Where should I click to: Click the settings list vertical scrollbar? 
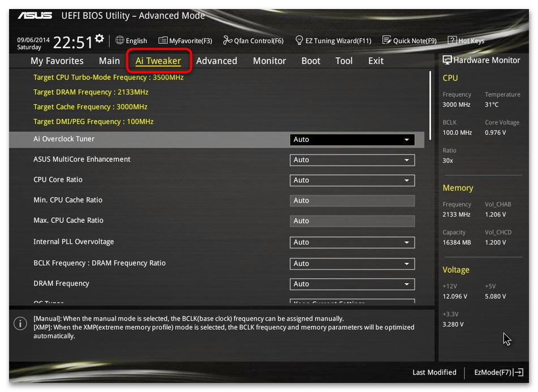tap(430, 105)
